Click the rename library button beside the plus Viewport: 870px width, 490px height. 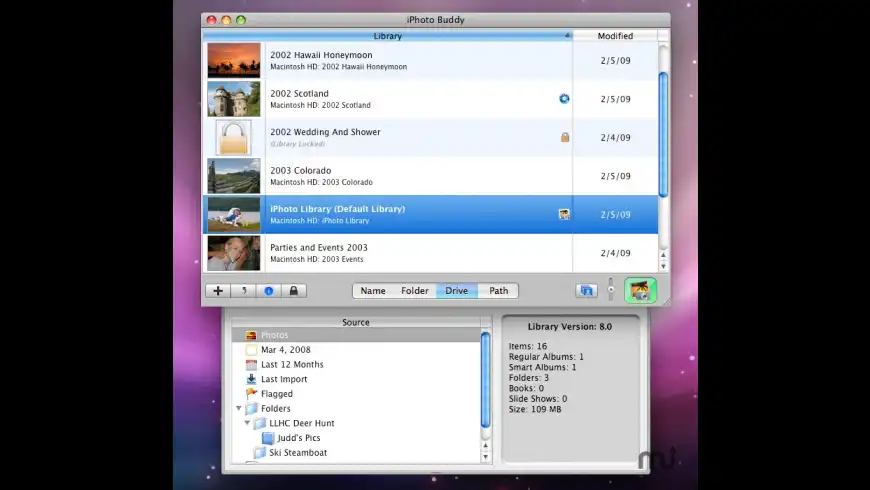244,291
